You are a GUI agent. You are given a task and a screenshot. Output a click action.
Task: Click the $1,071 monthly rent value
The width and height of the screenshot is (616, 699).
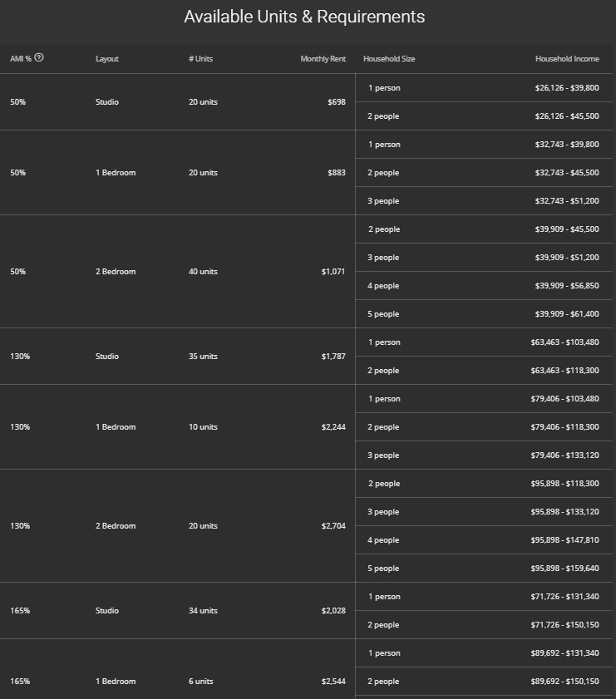[333, 272]
